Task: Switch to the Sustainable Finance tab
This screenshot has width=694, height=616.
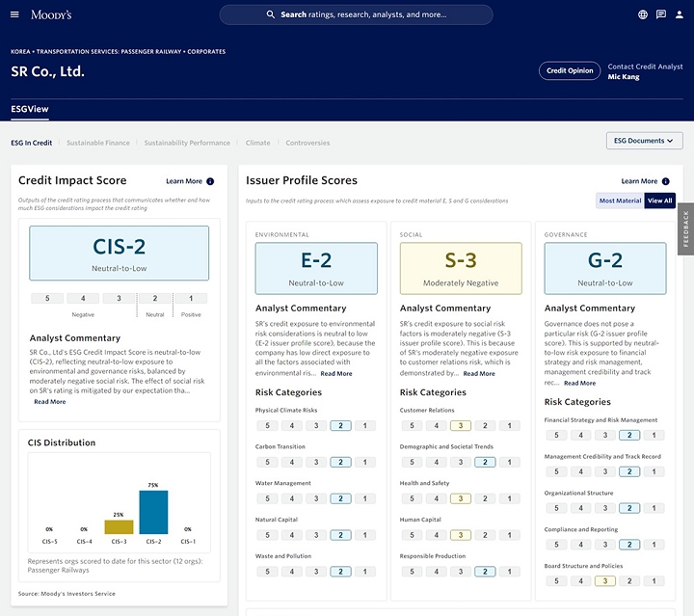Action: (x=98, y=143)
